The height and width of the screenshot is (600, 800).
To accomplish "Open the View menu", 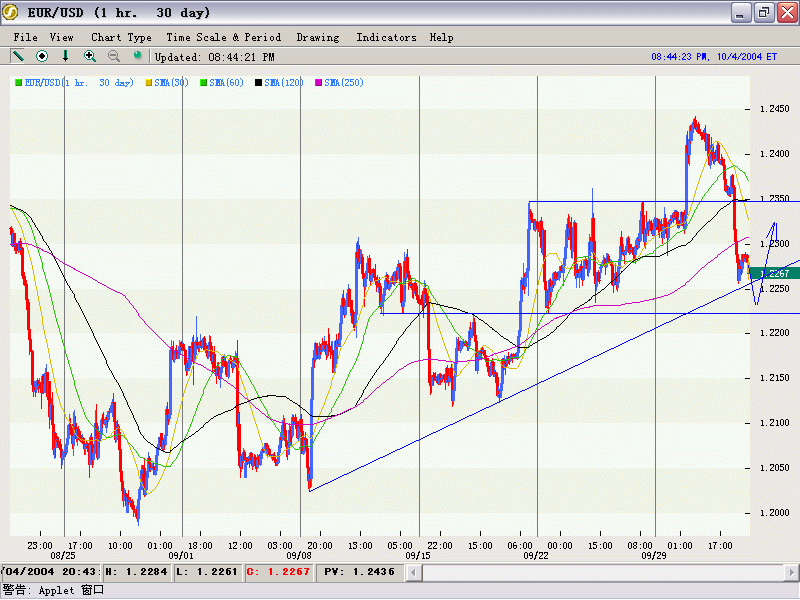I will pos(62,37).
